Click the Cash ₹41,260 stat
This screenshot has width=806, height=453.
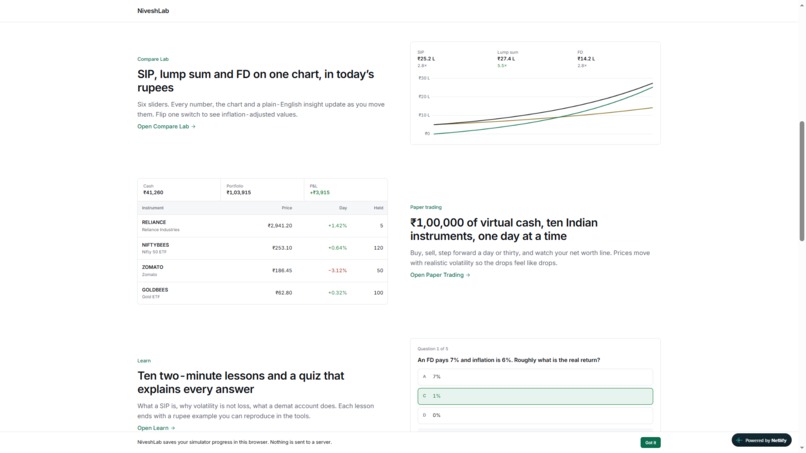[179, 189]
